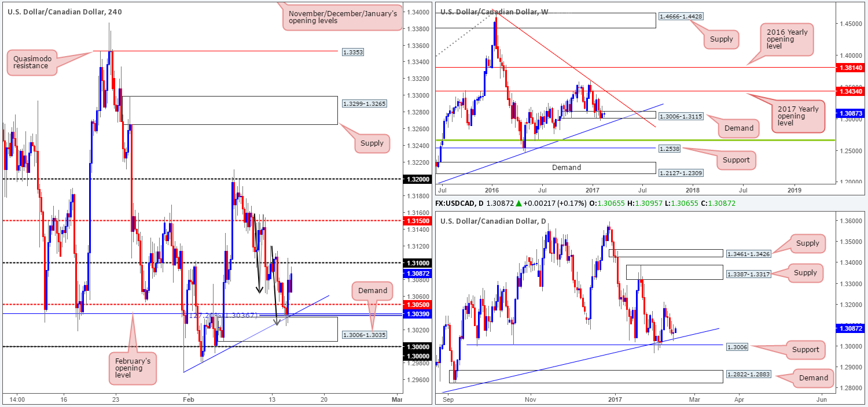
Task: Click the 1.33400 tick on 240 price axis
Action: point(418,62)
